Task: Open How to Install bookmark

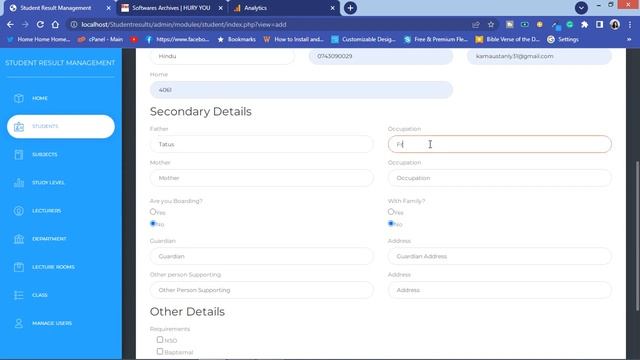Action: coord(293,40)
